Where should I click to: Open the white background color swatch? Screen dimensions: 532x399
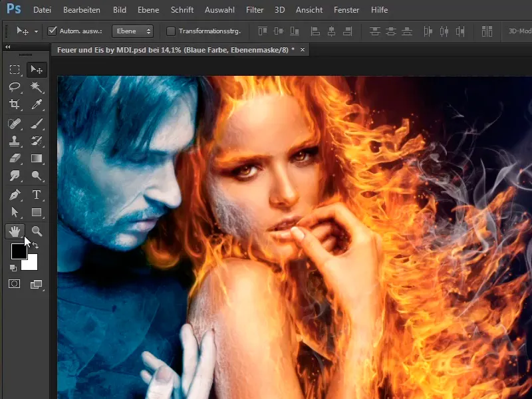click(x=31, y=264)
